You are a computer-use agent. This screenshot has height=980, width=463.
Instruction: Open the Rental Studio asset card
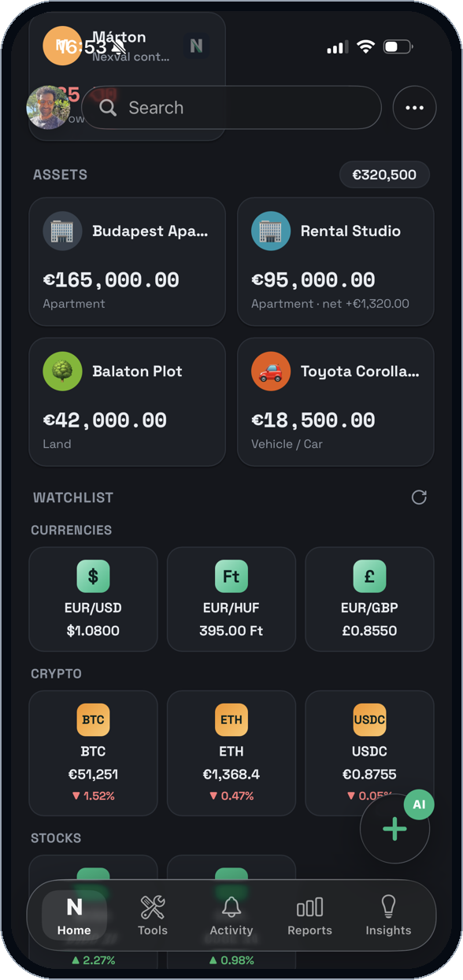pyautogui.click(x=335, y=261)
